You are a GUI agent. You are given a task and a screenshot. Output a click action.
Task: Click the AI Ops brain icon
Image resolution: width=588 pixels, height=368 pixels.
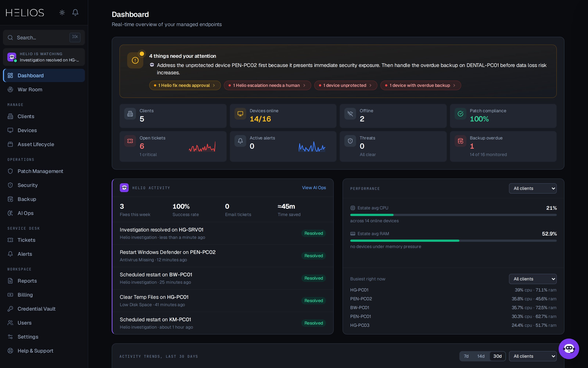pyautogui.click(x=10, y=213)
